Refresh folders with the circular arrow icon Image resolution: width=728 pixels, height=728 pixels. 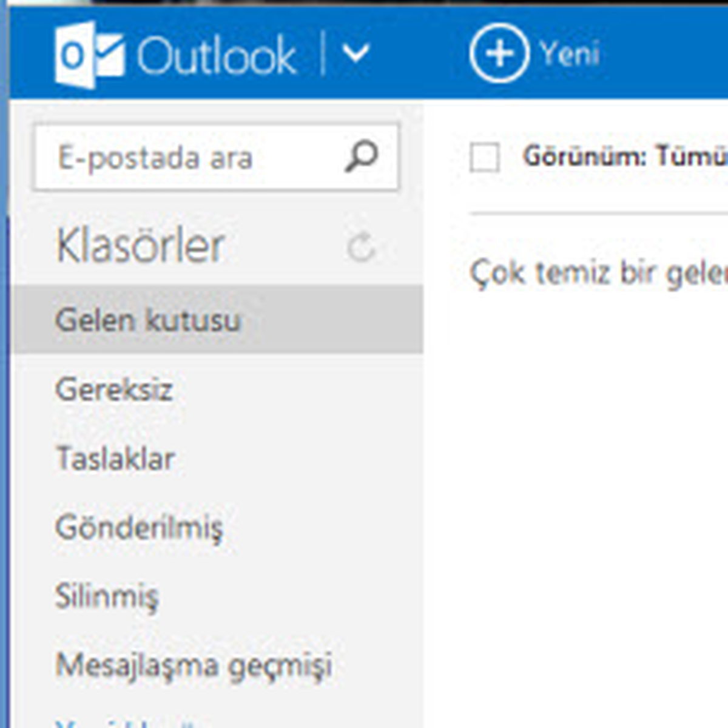pos(361,247)
